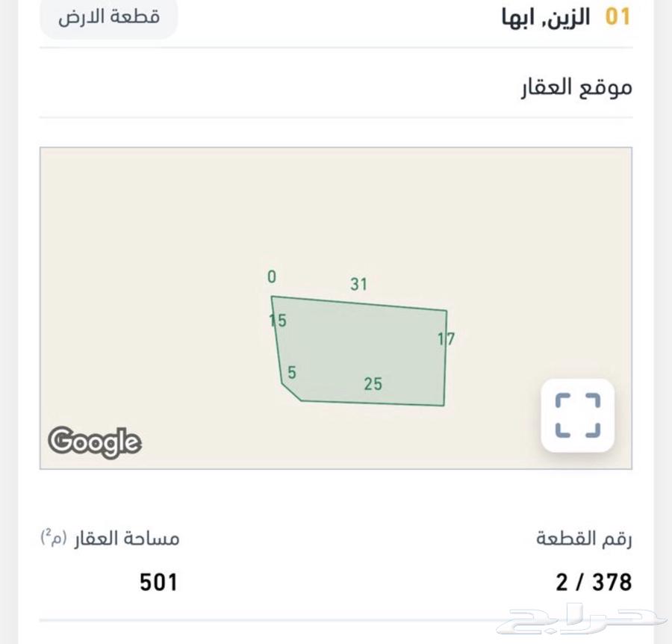Tap the 'موقع العقار' section heading
The height and width of the screenshot is (644, 672).
576,87
